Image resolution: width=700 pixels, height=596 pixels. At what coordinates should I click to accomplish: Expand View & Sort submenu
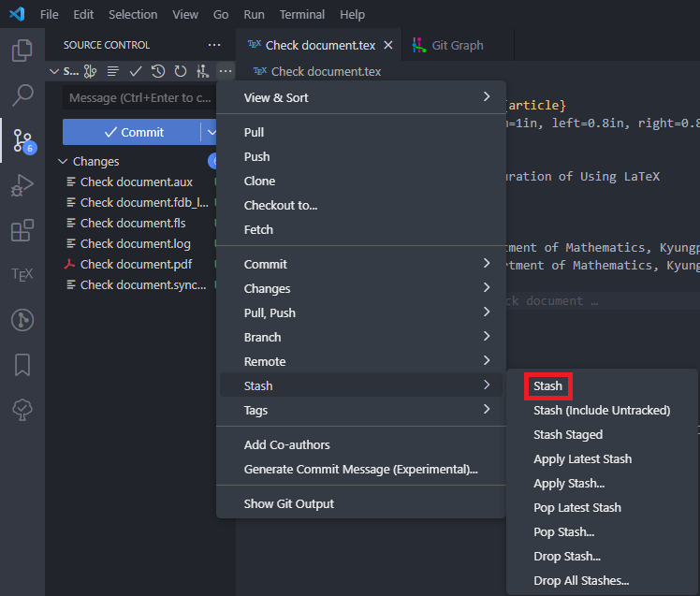[360, 97]
